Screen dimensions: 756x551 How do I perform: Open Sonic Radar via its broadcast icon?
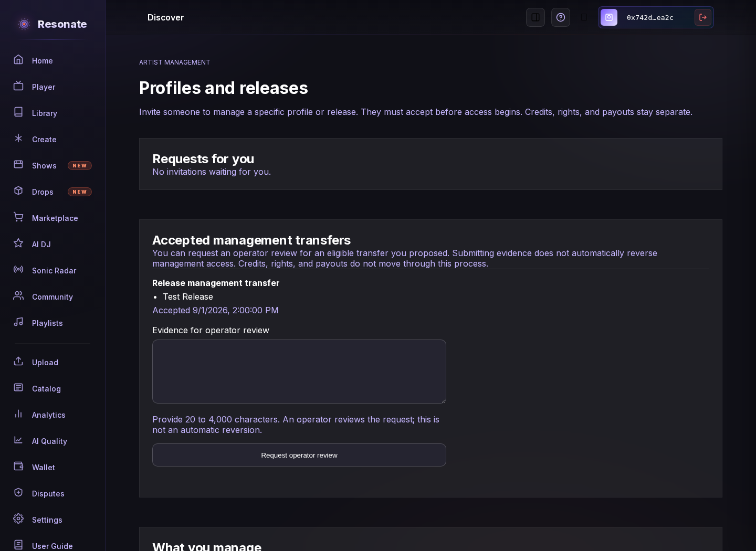point(18,269)
